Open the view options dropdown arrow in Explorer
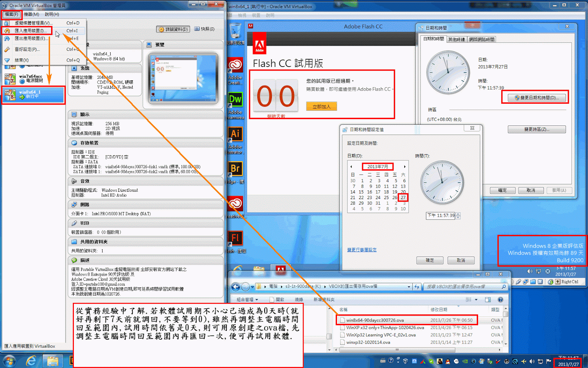 click(476, 300)
